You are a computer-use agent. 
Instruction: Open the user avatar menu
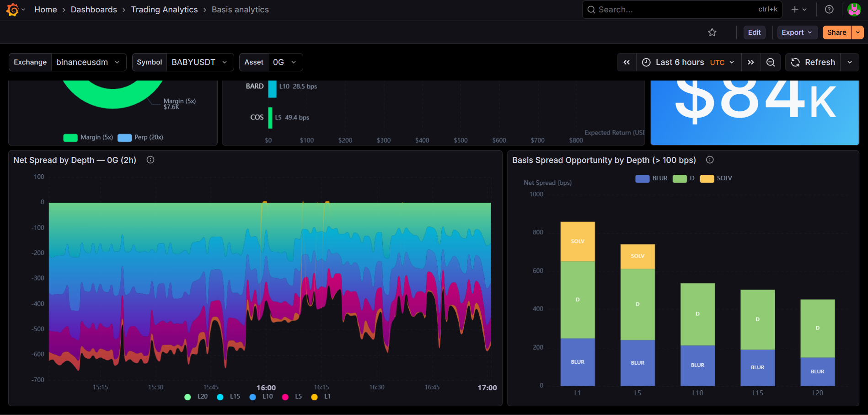pyautogui.click(x=854, y=10)
